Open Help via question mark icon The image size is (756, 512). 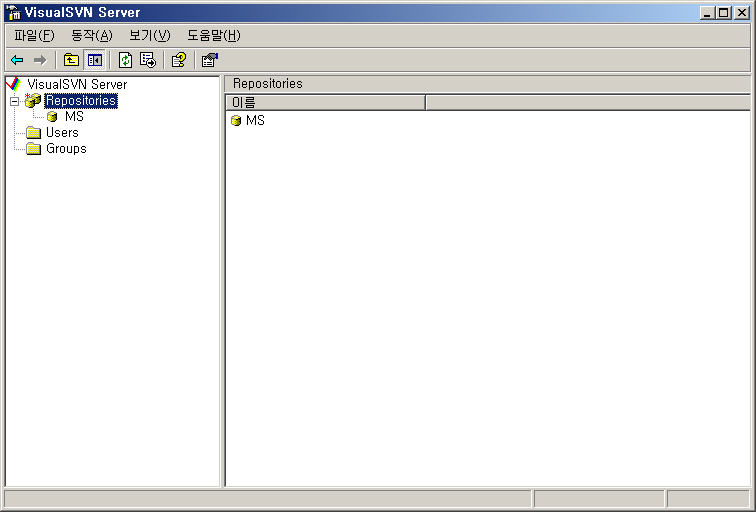pyautogui.click(x=179, y=60)
